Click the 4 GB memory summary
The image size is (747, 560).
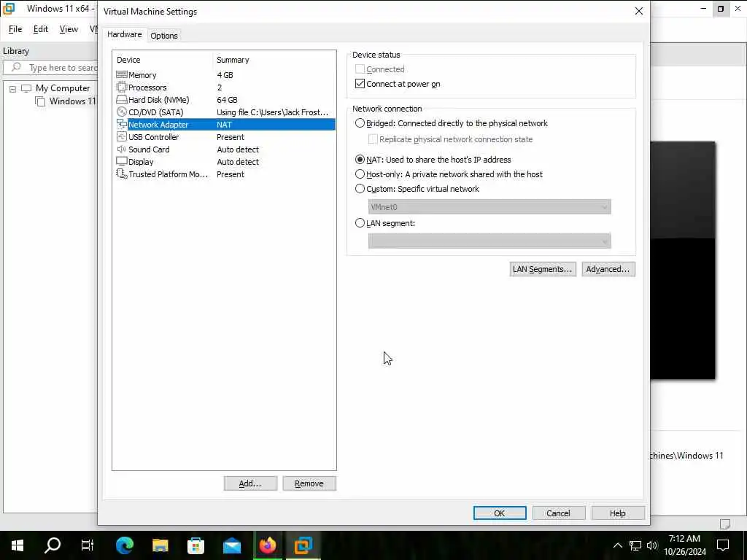(x=225, y=75)
